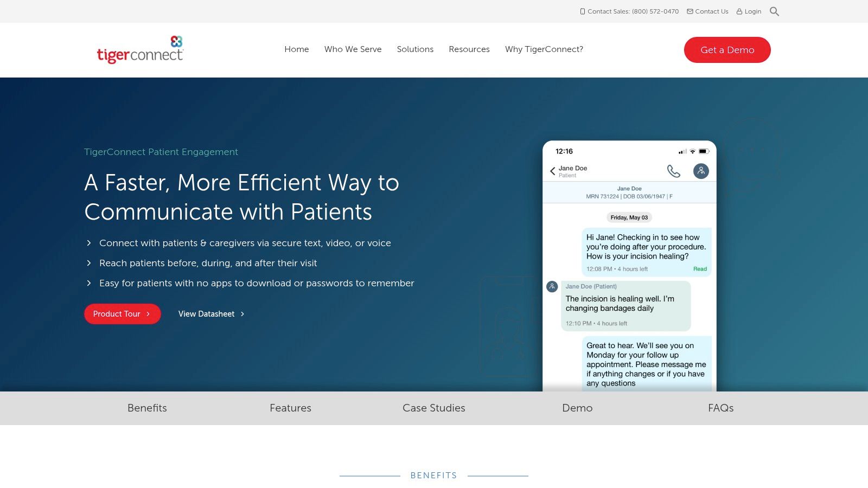Click the envelope icon beside Contact Us

tap(690, 11)
